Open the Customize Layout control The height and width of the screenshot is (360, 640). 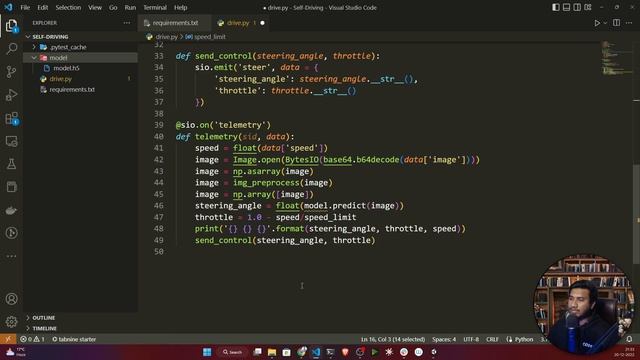point(588,7)
